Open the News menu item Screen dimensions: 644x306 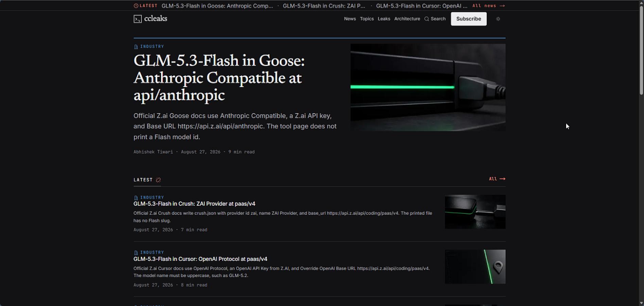[x=350, y=19]
